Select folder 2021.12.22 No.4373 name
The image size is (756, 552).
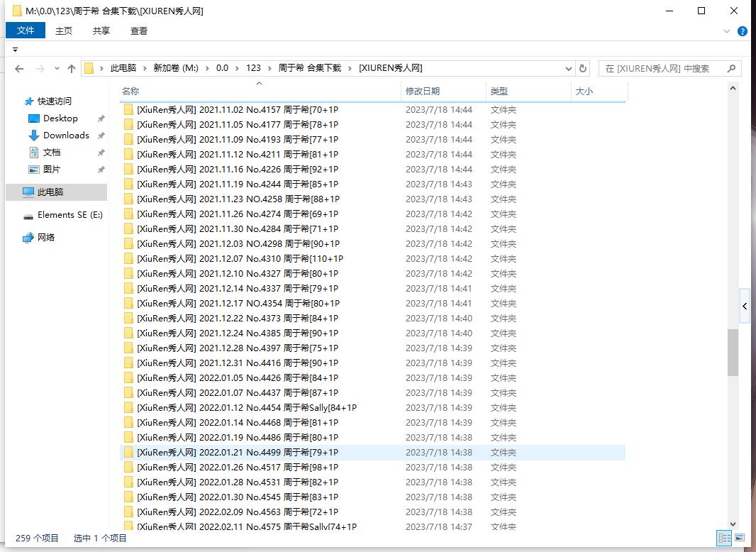click(238, 319)
